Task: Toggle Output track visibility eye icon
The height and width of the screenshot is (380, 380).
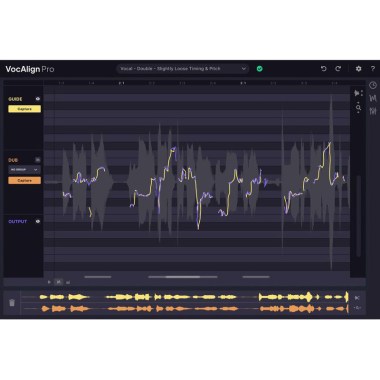Action: click(38, 221)
